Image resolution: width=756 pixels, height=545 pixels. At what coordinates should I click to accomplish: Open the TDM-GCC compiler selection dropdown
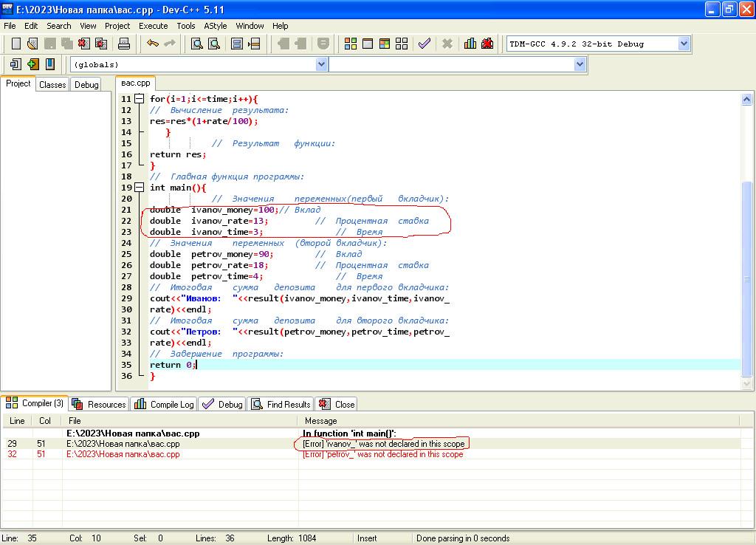pos(684,44)
